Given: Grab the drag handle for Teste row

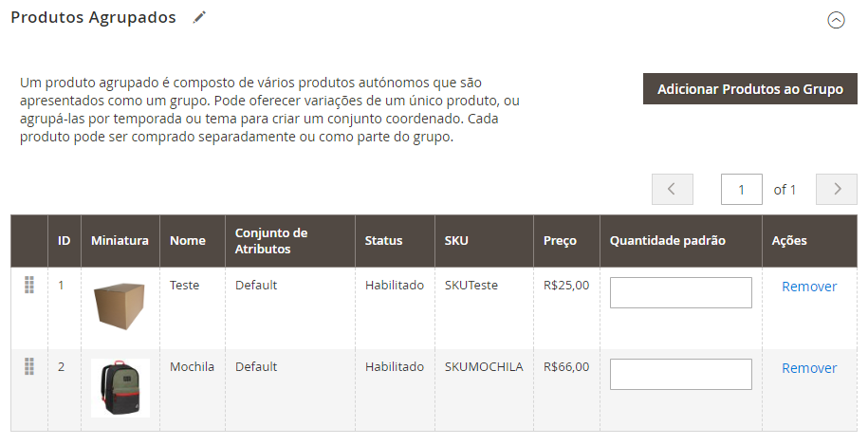Looking at the screenshot, I should [29, 285].
